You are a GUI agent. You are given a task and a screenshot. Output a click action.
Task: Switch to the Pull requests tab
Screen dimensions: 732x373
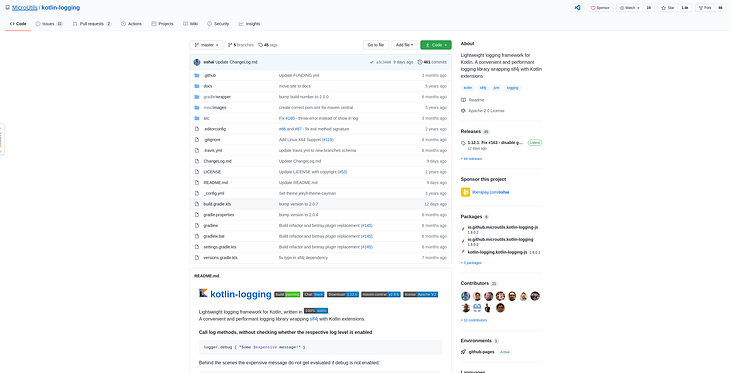92,24
